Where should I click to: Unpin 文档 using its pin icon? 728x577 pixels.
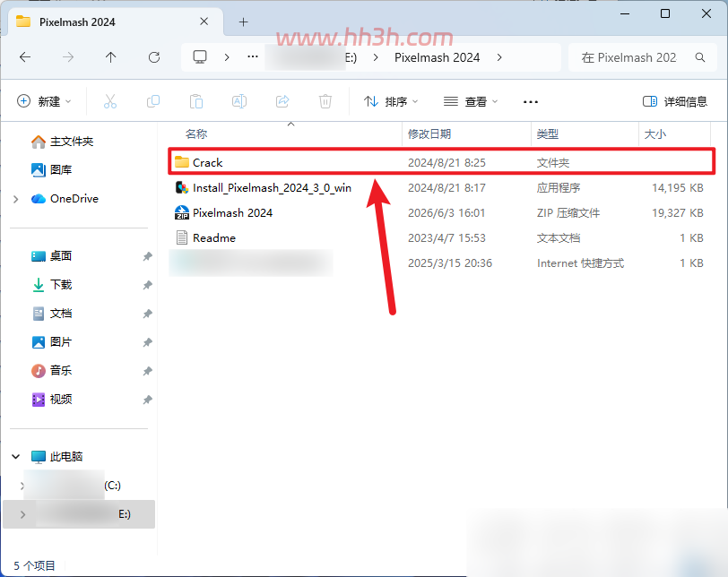point(147,314)
